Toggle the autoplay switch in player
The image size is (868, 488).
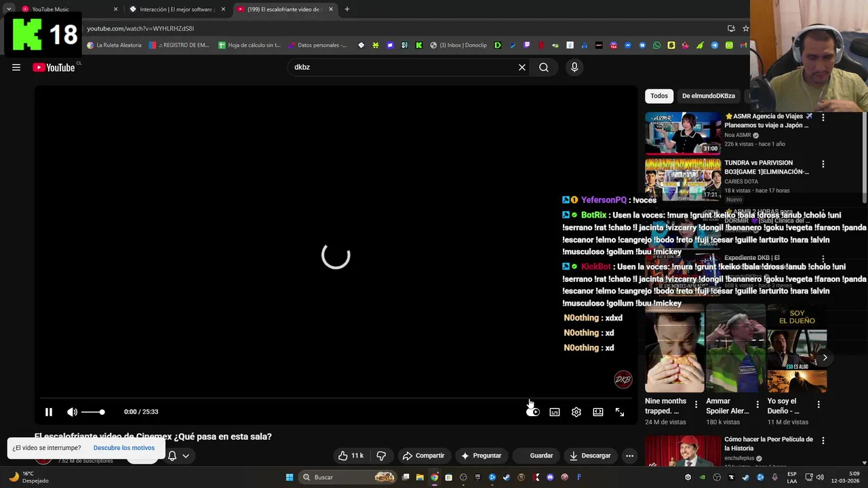[533, 411]
